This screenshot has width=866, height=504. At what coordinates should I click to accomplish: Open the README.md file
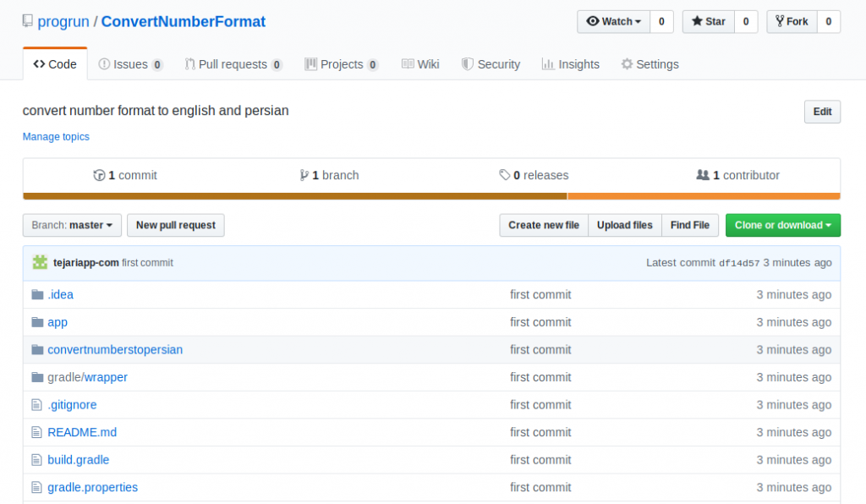tap(82, 433)
